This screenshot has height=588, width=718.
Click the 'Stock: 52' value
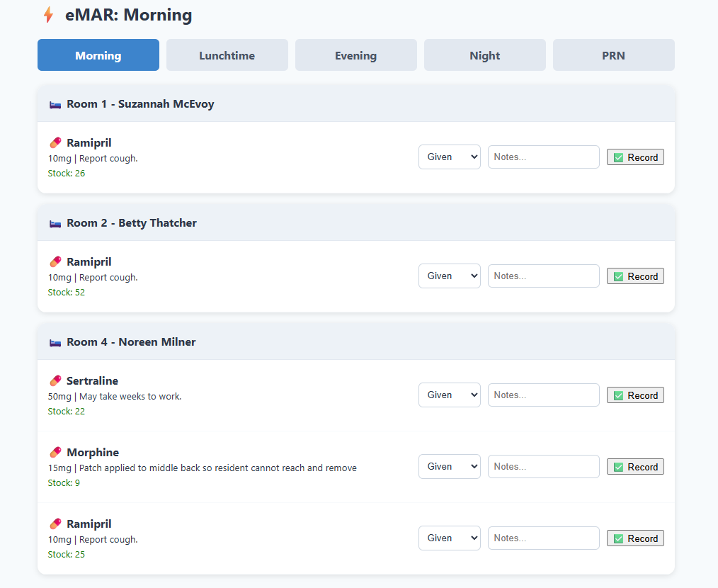pos(67,293)
